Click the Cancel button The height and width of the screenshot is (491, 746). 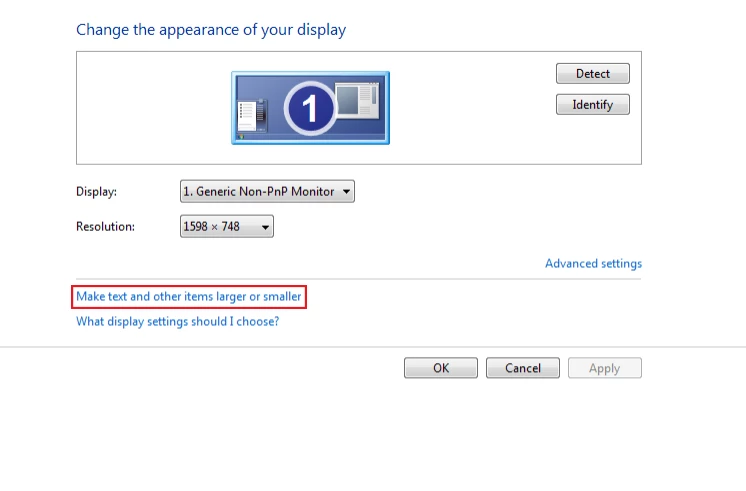[x=522, y=368]
